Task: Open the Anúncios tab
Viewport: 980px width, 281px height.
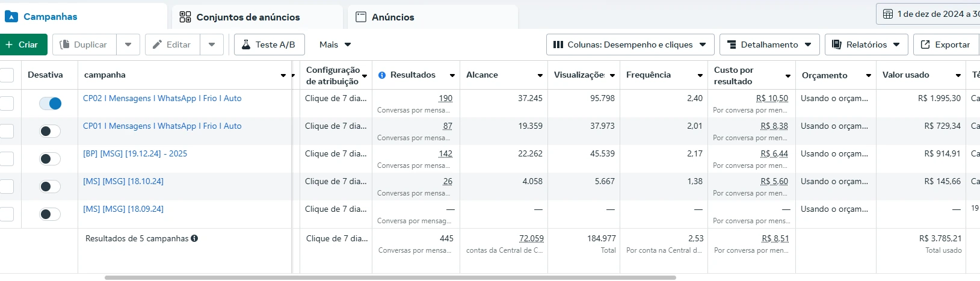Action: click(x=433, y=17)
